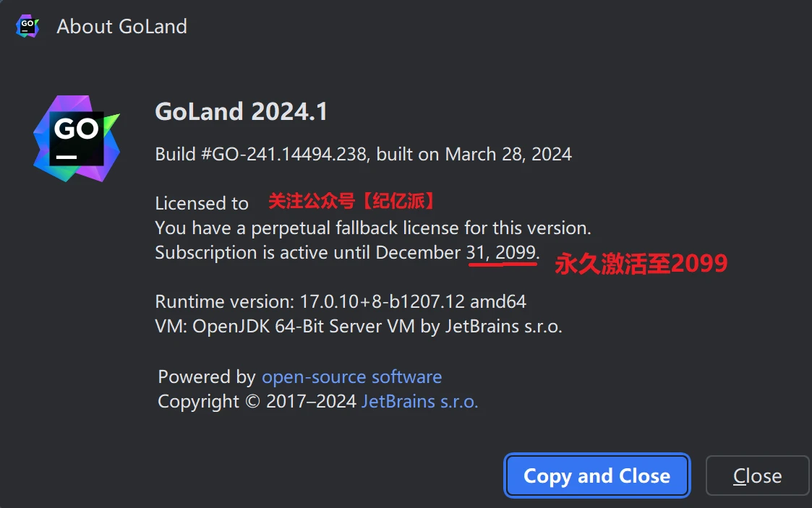Open the JetBrains s.r.o. copyright link

419,401
